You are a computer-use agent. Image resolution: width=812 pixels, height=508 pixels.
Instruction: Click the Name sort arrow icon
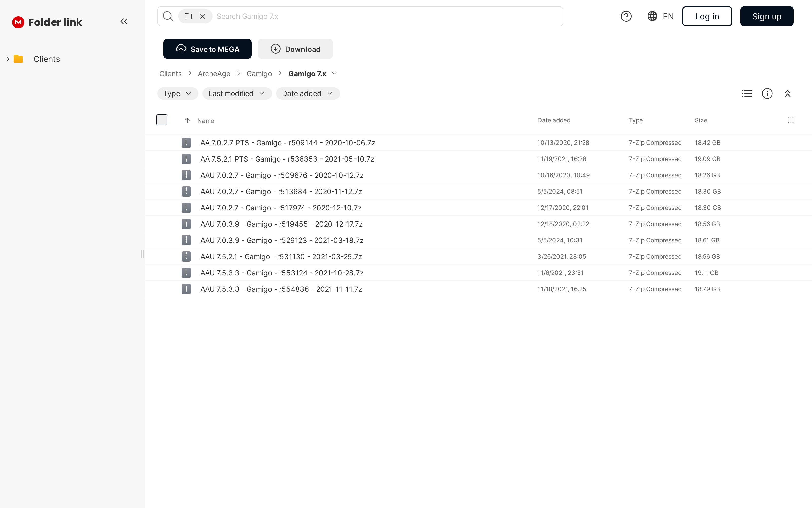pyautogui.click(x=187, y=120)
